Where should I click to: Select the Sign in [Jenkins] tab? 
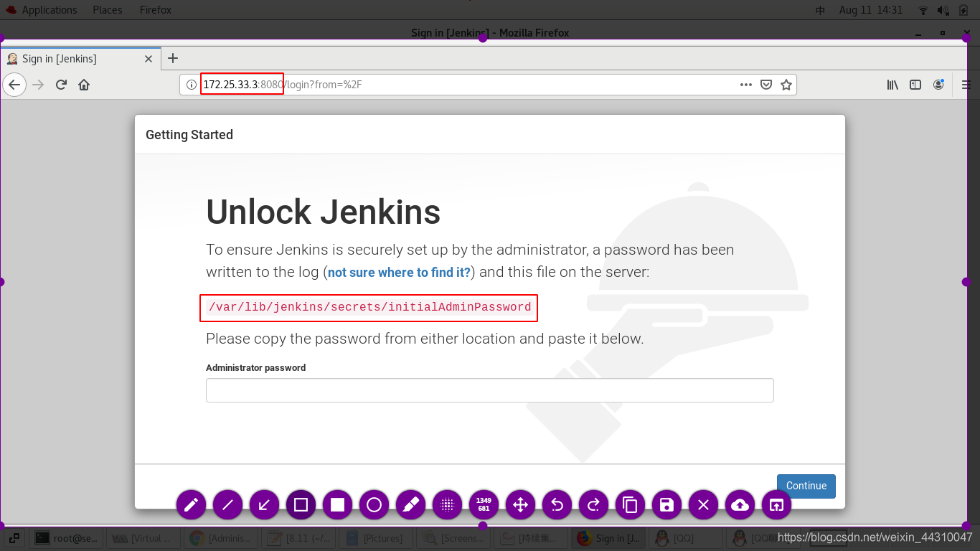tap(80, 59)
